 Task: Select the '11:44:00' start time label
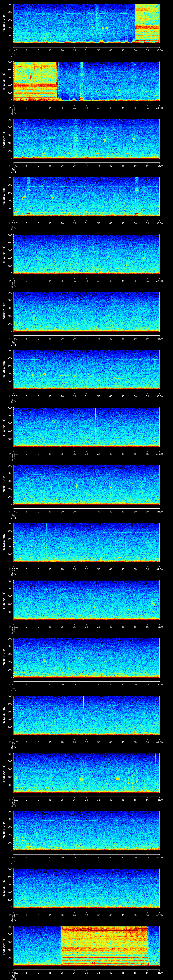pos(13,915)
